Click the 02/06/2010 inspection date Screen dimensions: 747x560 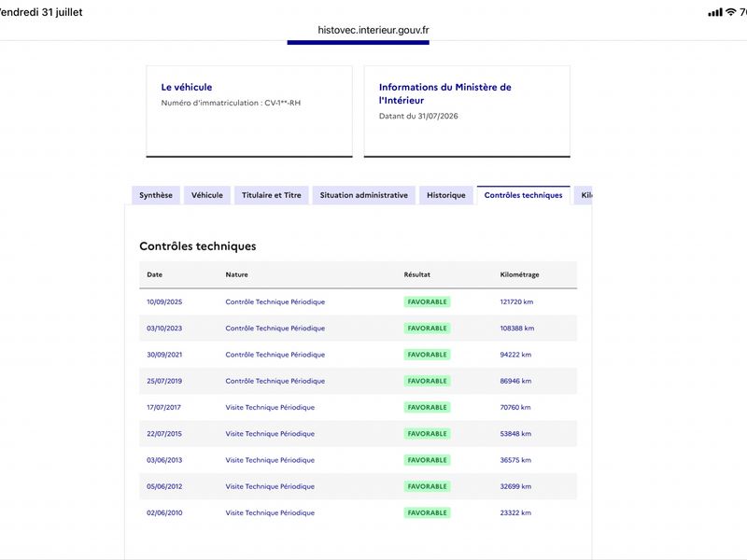pos(164,512)
